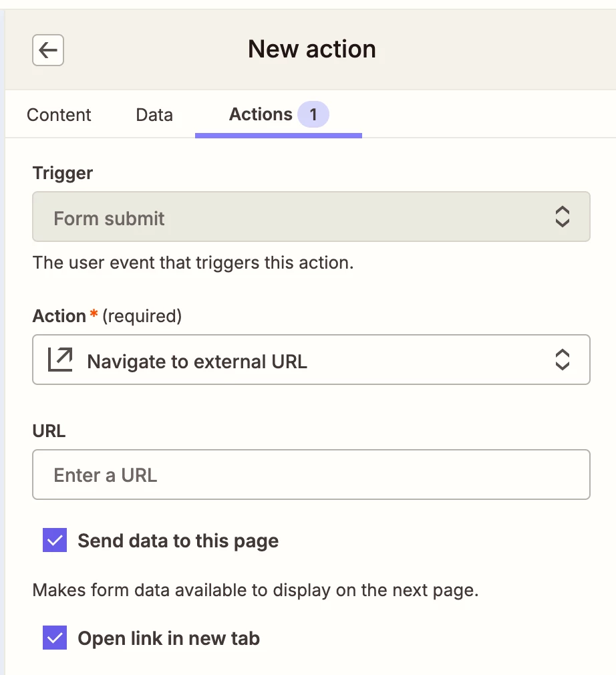Switch to the Content tab

click(59, 115)
